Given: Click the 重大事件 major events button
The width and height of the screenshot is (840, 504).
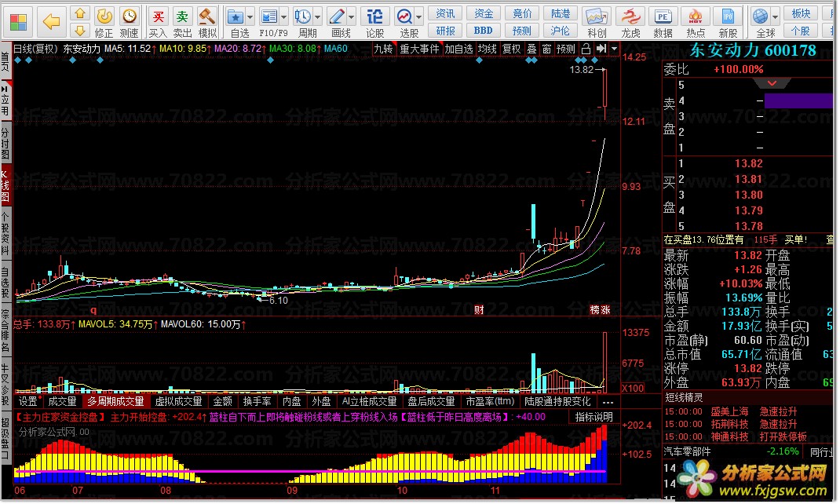Looking at the screenshot, I should [419, 49].
